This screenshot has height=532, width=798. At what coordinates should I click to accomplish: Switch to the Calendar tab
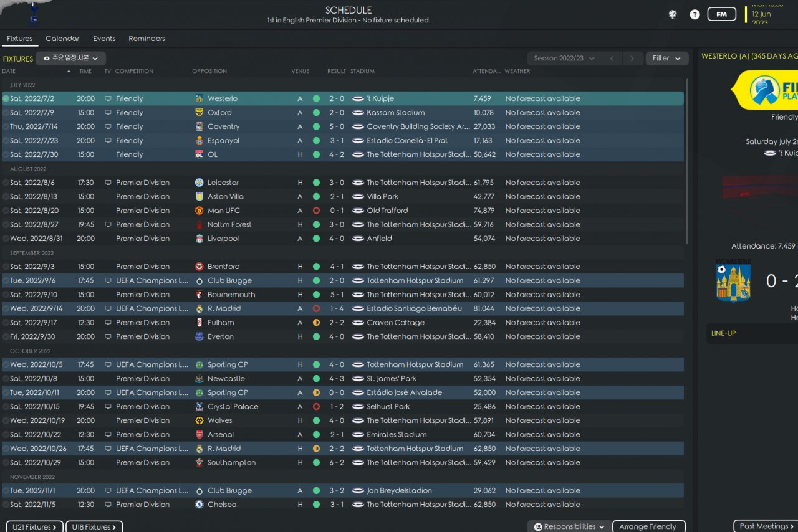(x=62, y=39)
